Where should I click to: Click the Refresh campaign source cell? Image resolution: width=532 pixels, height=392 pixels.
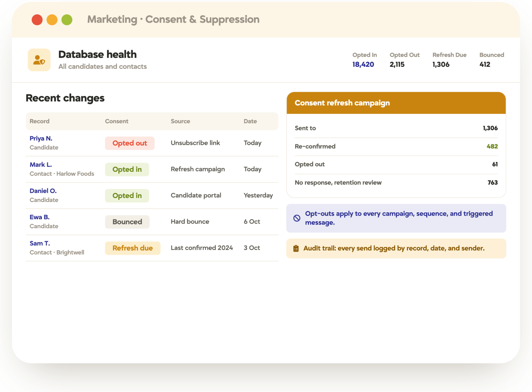pyautogui.click(x=198, y=169)
